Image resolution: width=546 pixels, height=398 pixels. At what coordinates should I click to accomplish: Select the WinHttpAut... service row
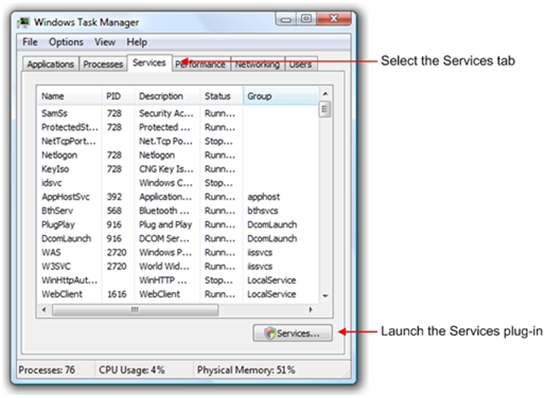[178, 280]
